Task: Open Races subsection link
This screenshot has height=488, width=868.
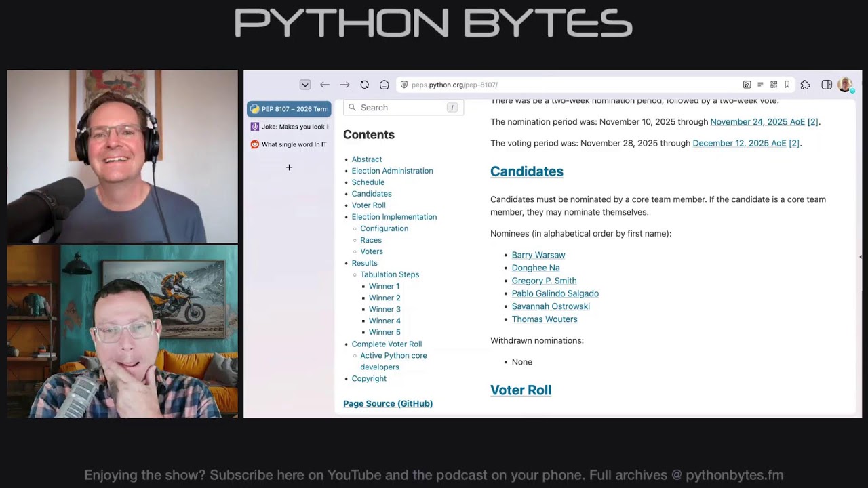Action: coord(371,240)
